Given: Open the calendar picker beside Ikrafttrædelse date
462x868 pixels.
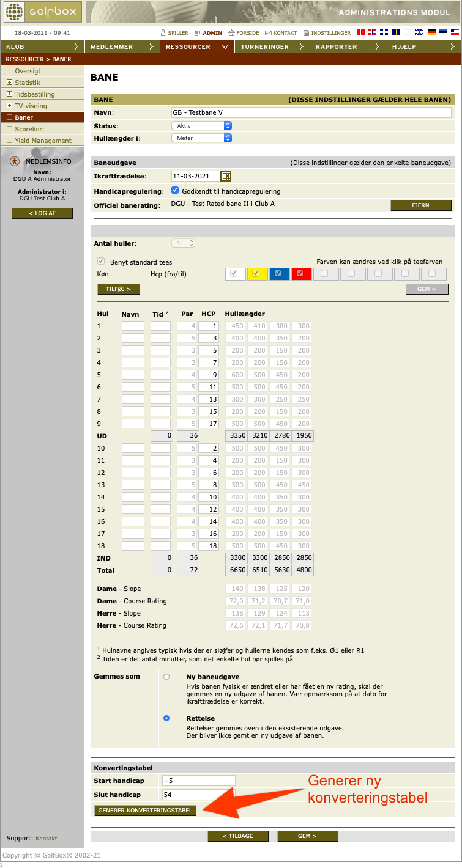Looking at the screenshot, I should 226,176.
